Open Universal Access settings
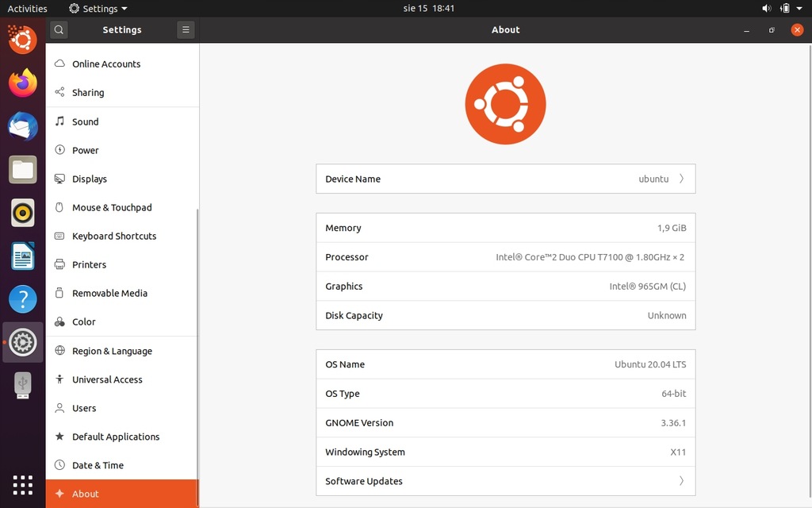The image size is (812, 508). [x=122, y=379]
